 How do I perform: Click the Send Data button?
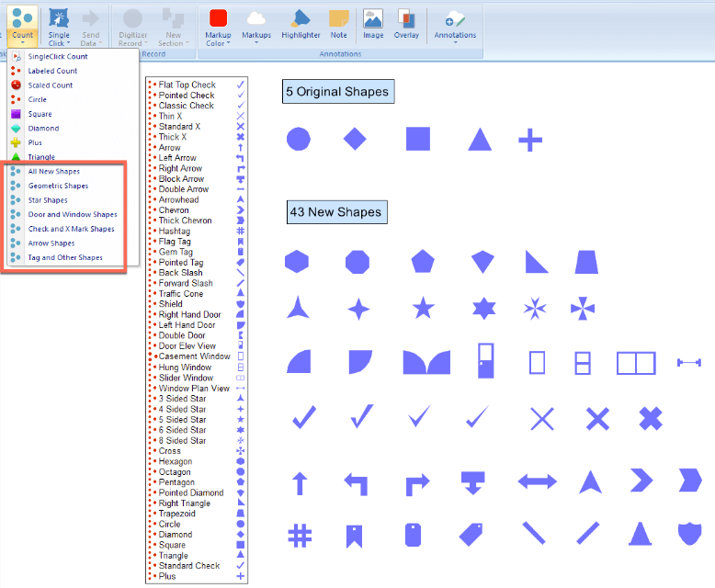click(91, 26)
